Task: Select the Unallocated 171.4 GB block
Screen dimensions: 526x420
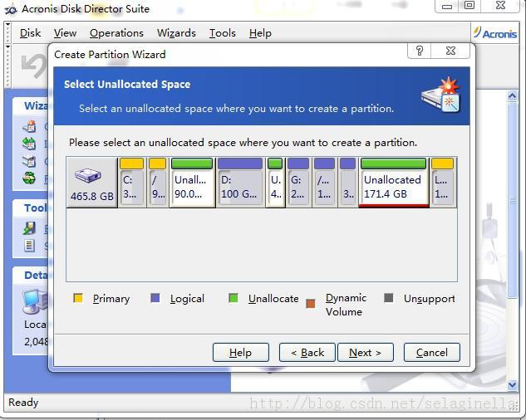Action: tap(394, 182)
